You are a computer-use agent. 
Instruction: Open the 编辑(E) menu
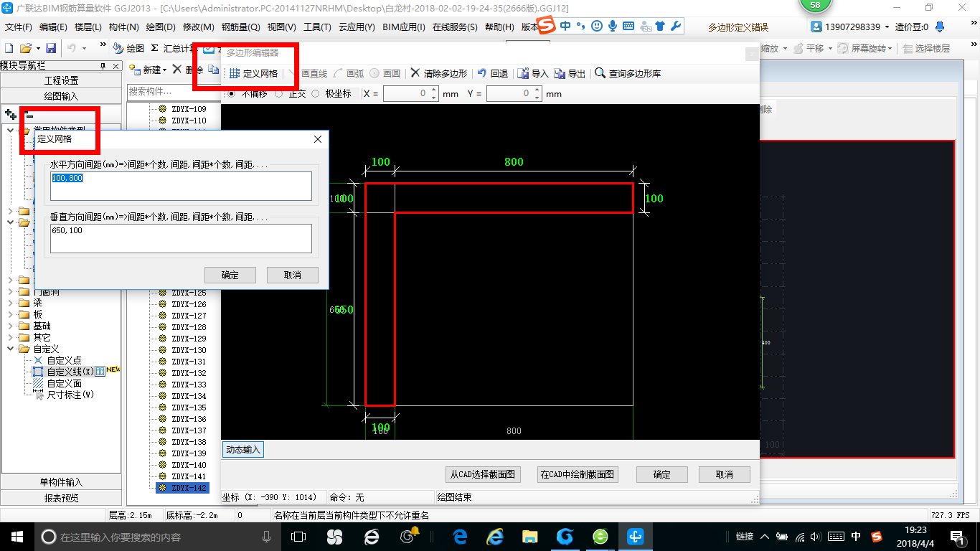[53, 27]
